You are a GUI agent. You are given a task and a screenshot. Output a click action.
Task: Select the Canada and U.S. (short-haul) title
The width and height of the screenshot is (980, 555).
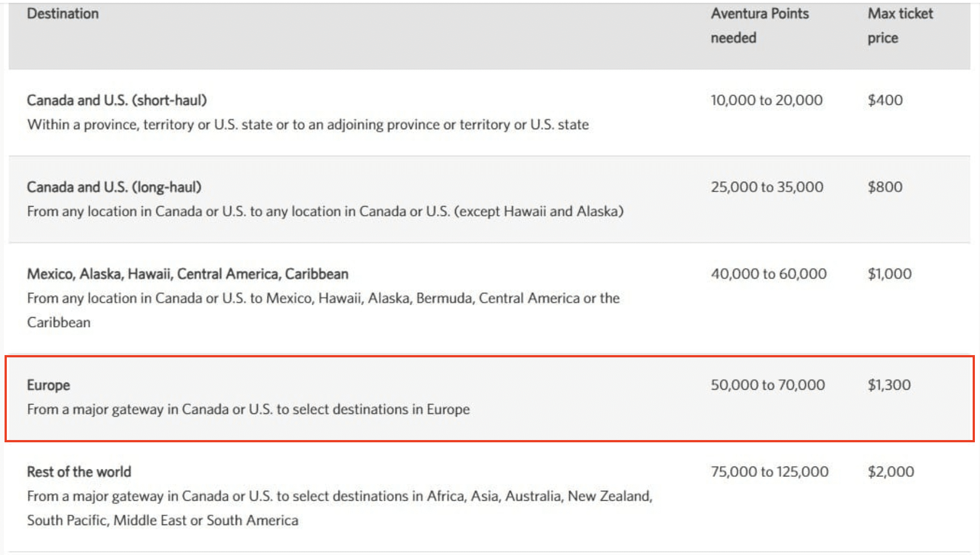coord(117,100)
